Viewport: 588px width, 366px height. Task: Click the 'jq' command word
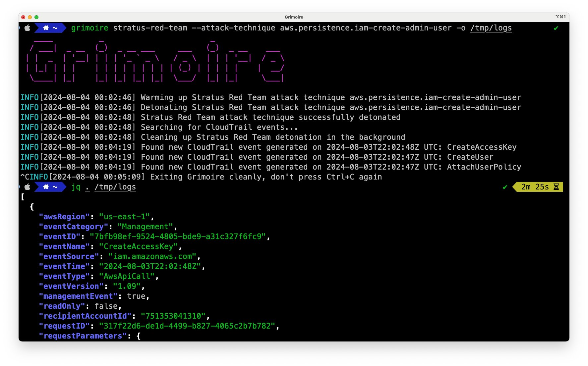76,187
